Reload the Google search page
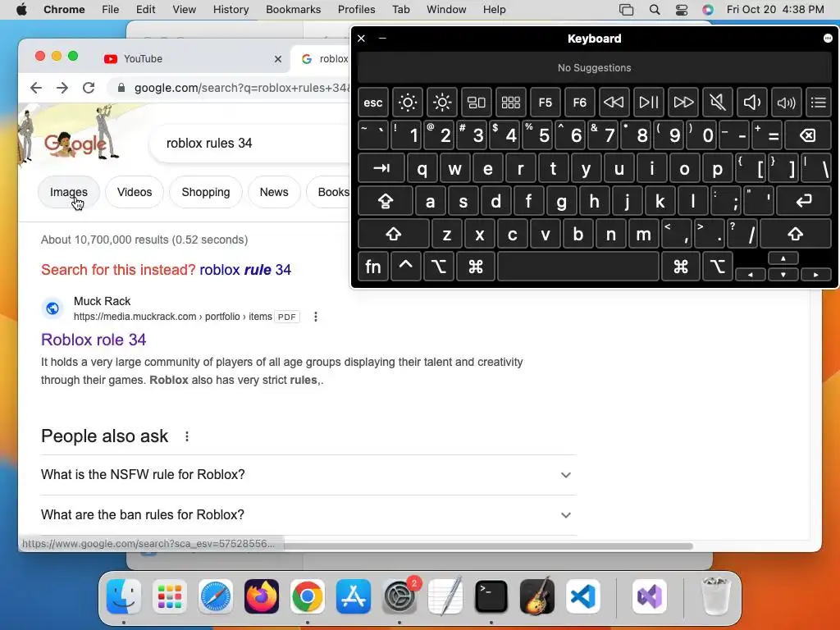 pyautogui.click(x=89, y=88)
